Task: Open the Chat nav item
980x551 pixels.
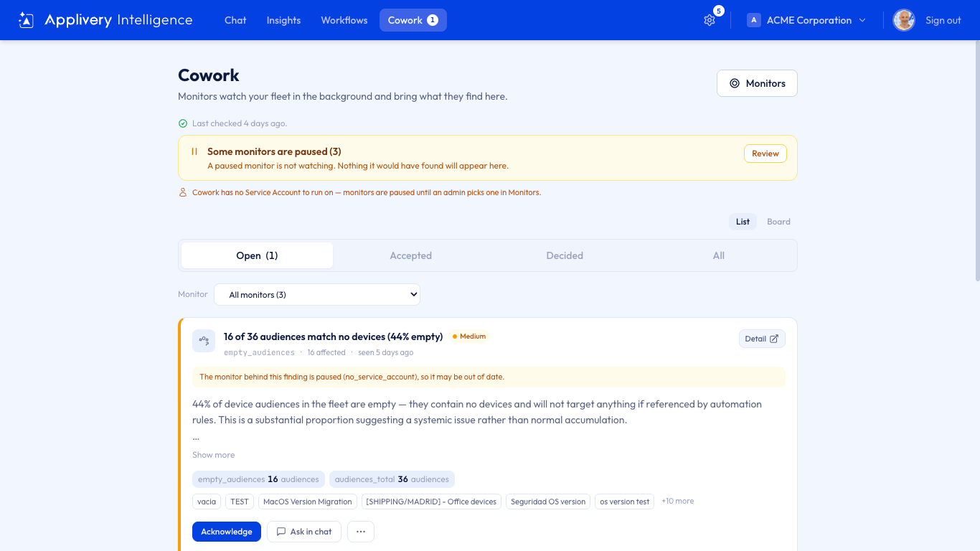Action: pos(235,20)
